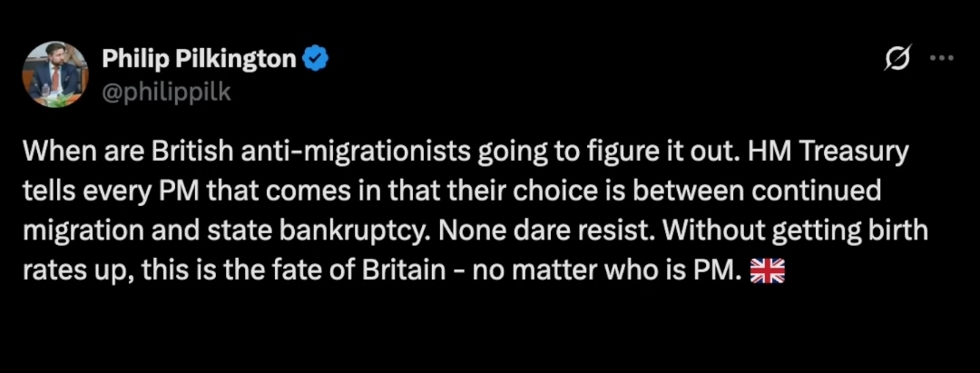
Task: Open Philip Pilkington's profile avatar
Action: (x=55, y=74)
